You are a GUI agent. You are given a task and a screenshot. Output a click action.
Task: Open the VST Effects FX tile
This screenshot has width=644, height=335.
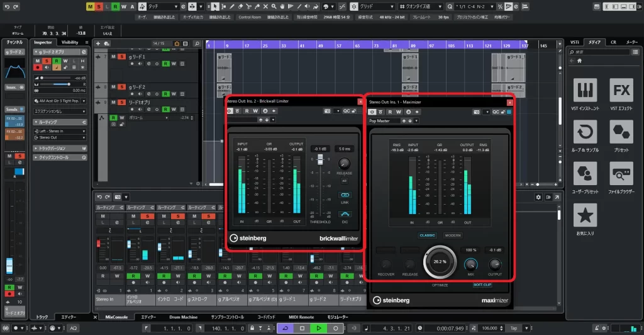[x=621, y=94]
